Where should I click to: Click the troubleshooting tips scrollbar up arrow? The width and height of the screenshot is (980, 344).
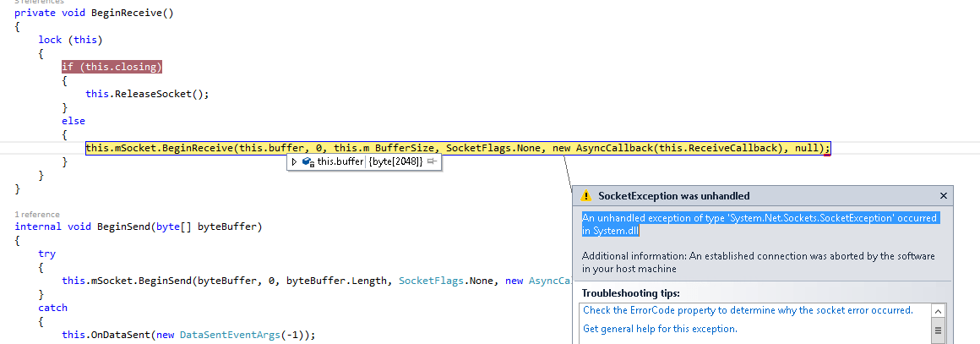point(938,312)
